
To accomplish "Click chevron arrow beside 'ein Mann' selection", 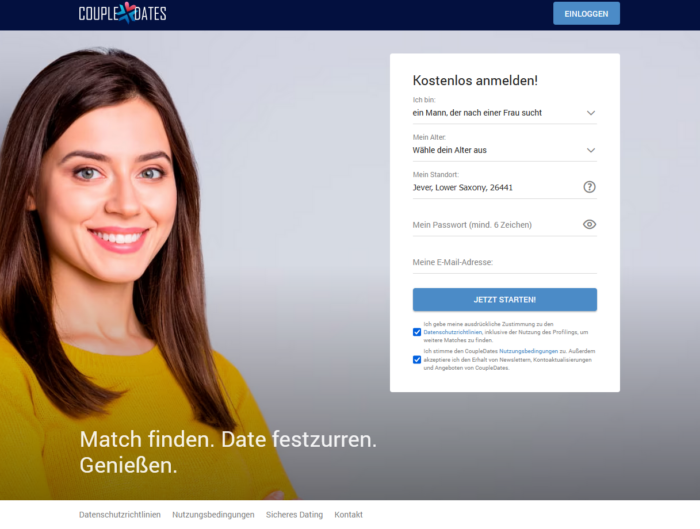I will coord(591,113).
